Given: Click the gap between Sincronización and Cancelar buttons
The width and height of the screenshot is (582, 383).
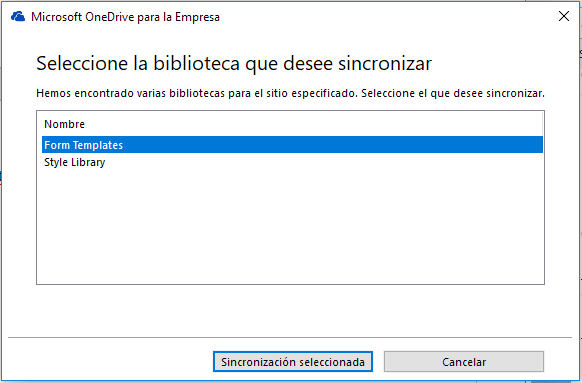Looking at the screenshot, I should (378, 362).
